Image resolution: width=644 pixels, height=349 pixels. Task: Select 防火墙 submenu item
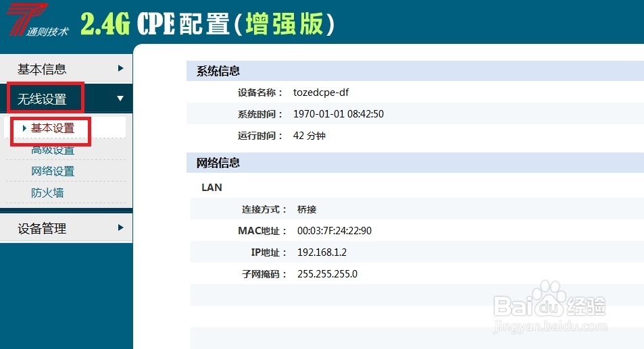[x=47, y=193]
